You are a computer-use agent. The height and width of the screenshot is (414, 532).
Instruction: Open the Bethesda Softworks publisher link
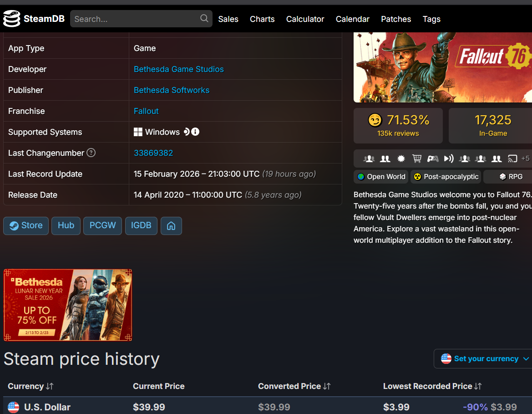click(x=171, y=90)
